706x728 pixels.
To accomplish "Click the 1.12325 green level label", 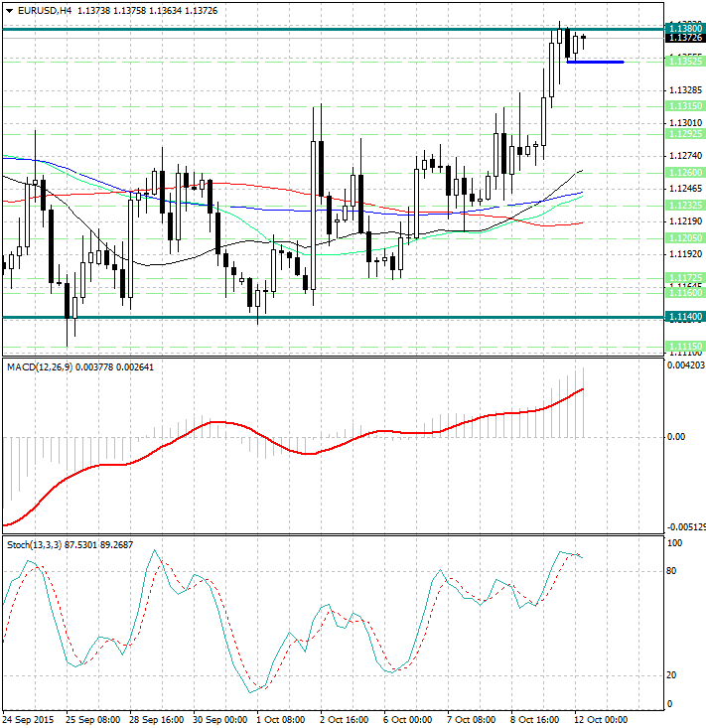I will point(685,205).
